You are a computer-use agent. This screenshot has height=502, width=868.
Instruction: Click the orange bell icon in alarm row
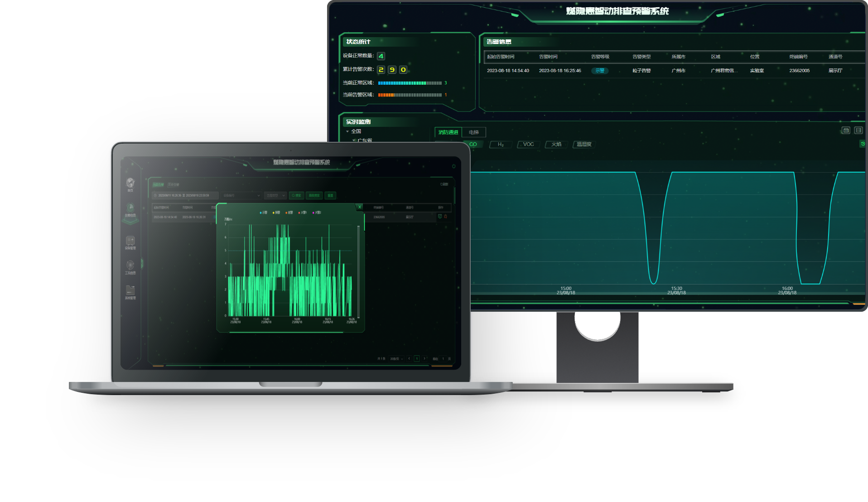445,217
